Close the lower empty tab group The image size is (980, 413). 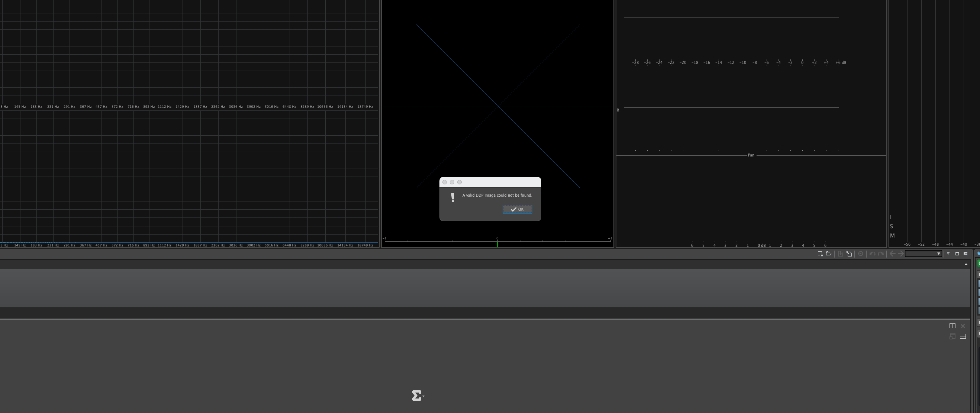(963, 326)
